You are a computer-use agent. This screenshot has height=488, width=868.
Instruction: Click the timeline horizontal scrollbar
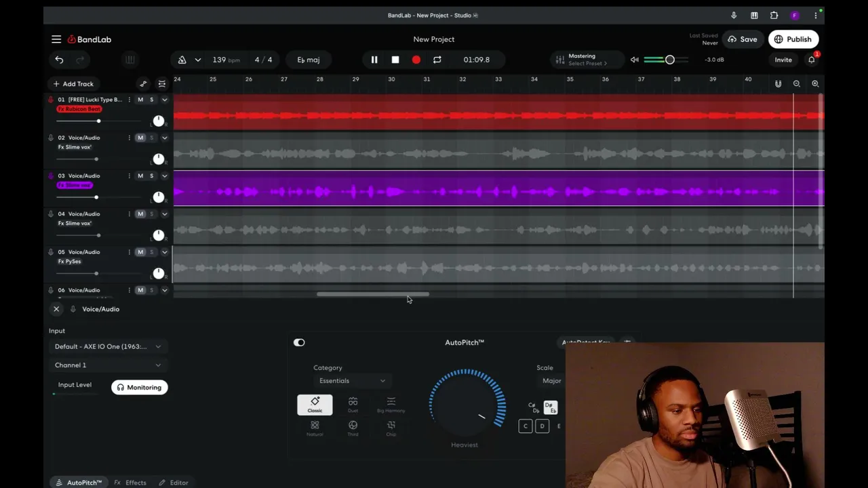tap(372, 294)
